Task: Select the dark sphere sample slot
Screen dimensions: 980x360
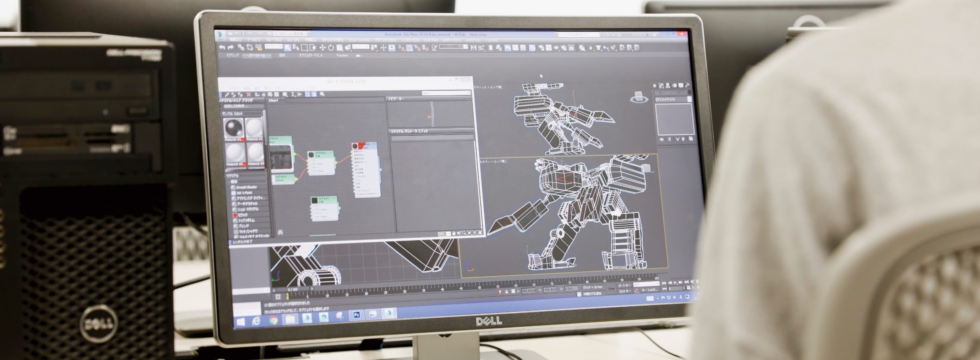Action: (234, 128)
